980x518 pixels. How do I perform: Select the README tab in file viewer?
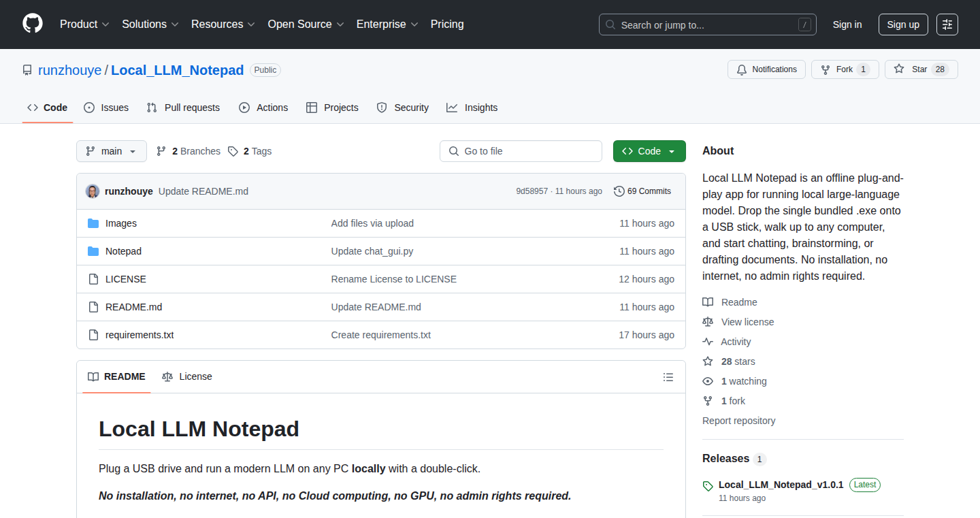[x=116, y=376]
